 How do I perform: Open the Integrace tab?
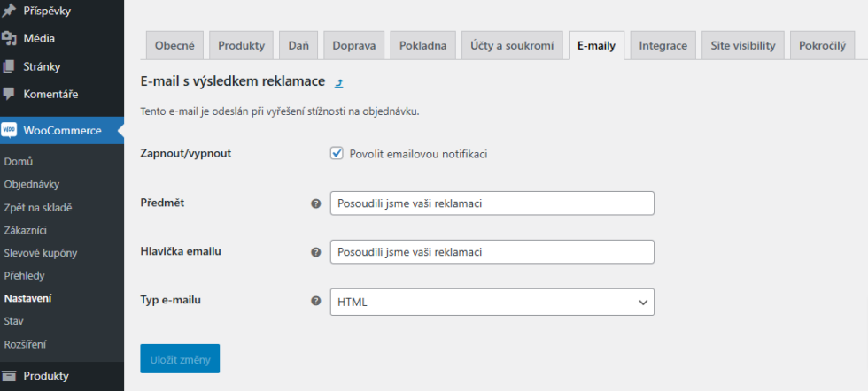pos(663,45)
